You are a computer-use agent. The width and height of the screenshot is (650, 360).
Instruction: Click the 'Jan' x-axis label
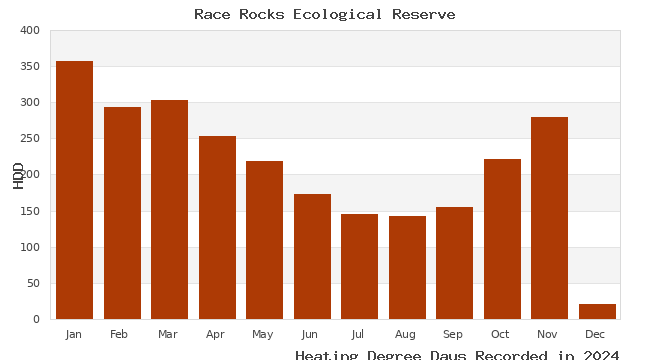pyautogui.click(x=73, y=334)
